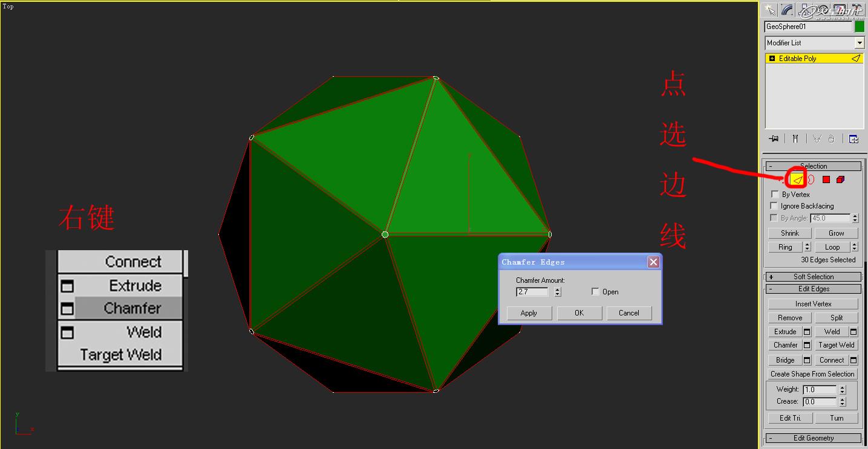Expand the Editable Poly stack entry

click(772, 58)
